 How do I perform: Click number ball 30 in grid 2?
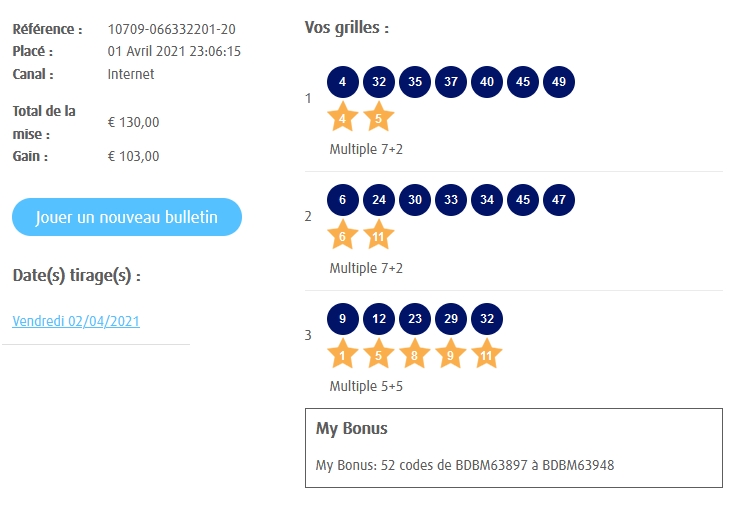(415, 200)
